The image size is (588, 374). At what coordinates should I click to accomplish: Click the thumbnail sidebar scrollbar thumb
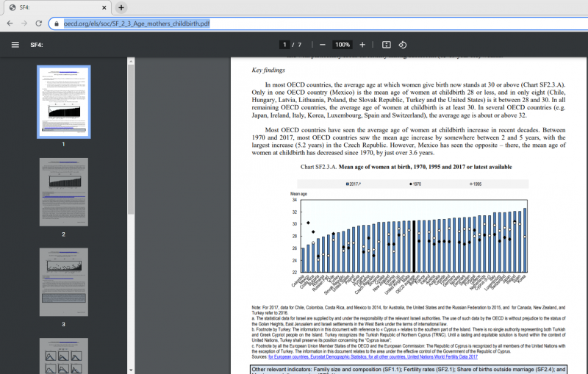[x=131, y=140]
